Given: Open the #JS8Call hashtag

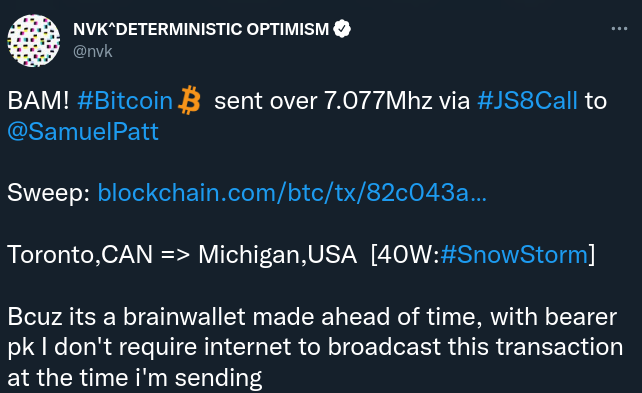Looking at the screenshot, I should click(x=528, y=101).
